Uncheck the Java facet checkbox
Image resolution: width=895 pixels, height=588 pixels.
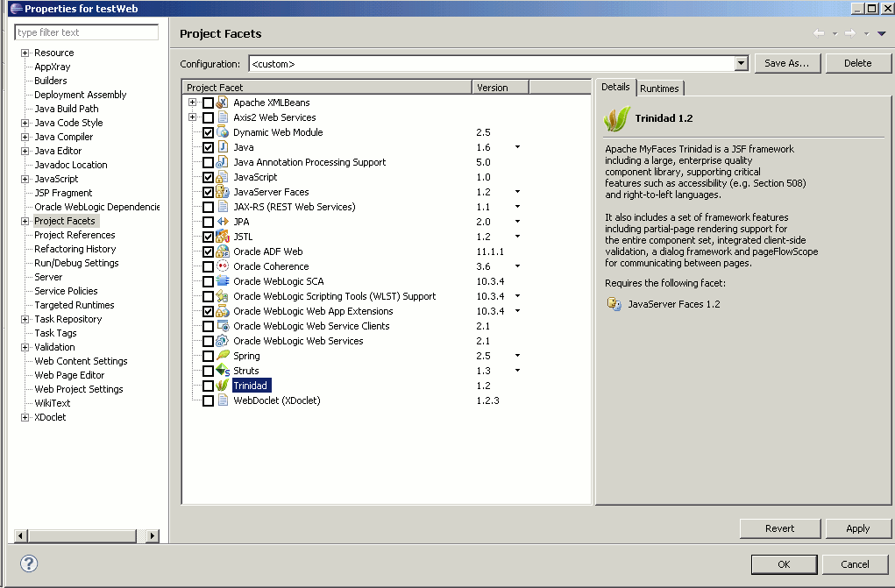click(x=209, y=147)
